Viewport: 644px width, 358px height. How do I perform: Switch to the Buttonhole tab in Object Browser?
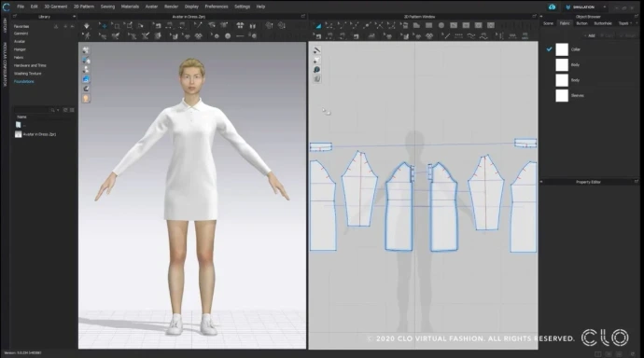(x=603, y=23)
